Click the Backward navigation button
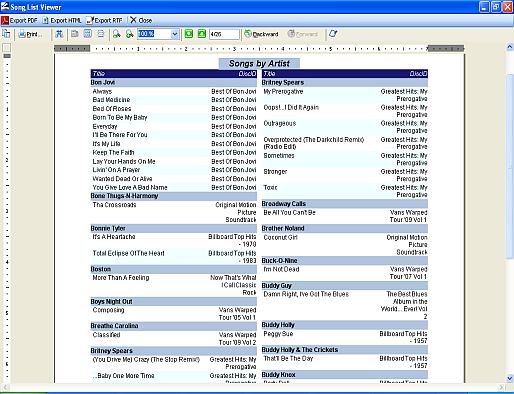 (261, 34)
